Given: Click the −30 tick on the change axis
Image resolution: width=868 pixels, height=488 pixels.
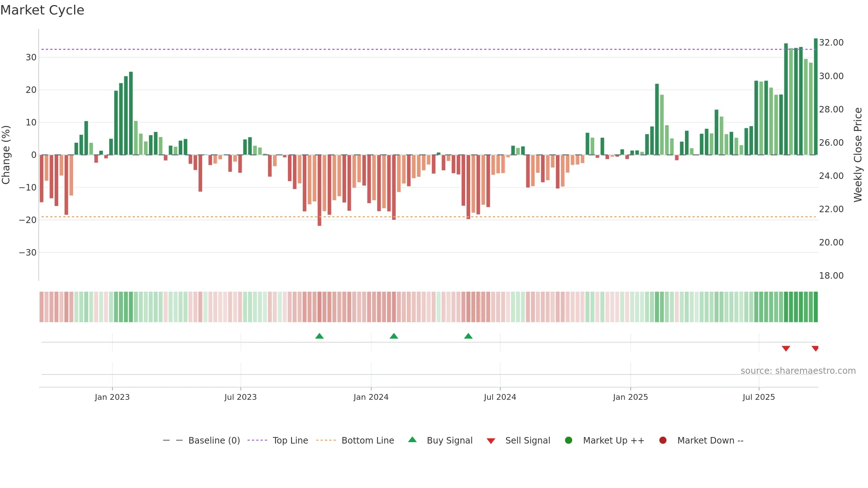Looking at the screenshot, I should (x=28, y=253).
